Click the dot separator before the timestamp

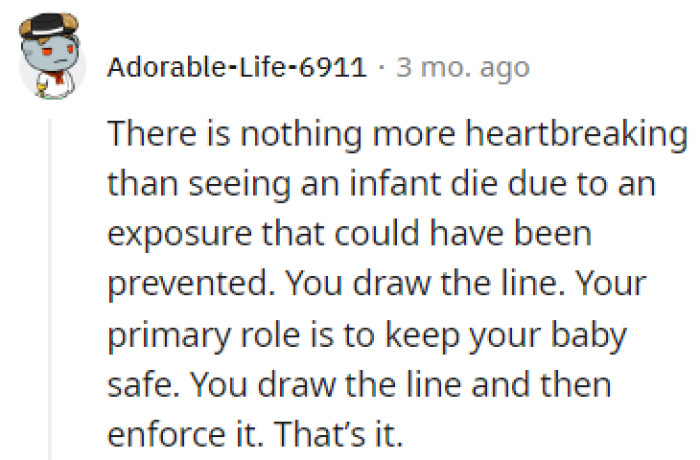381,68
